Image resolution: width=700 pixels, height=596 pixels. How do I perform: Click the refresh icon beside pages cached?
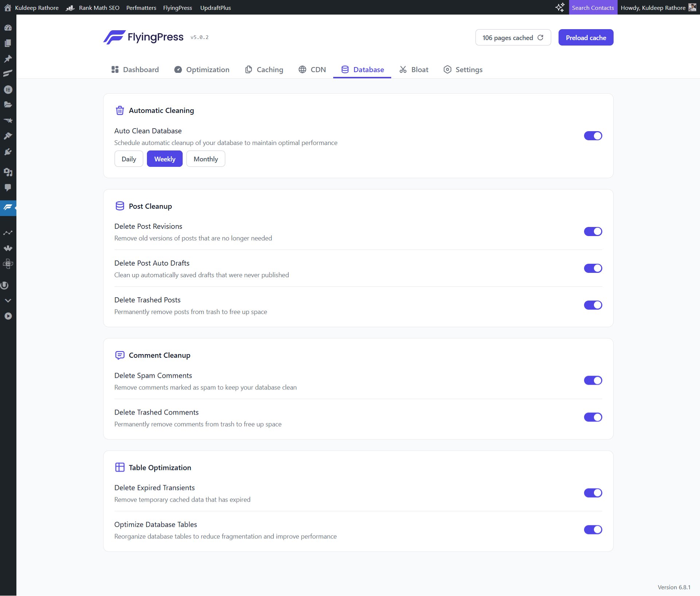coord(540,38)
